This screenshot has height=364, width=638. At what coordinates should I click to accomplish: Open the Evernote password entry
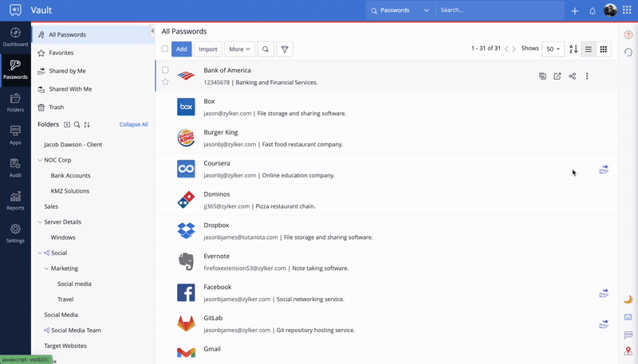[386, 261]
